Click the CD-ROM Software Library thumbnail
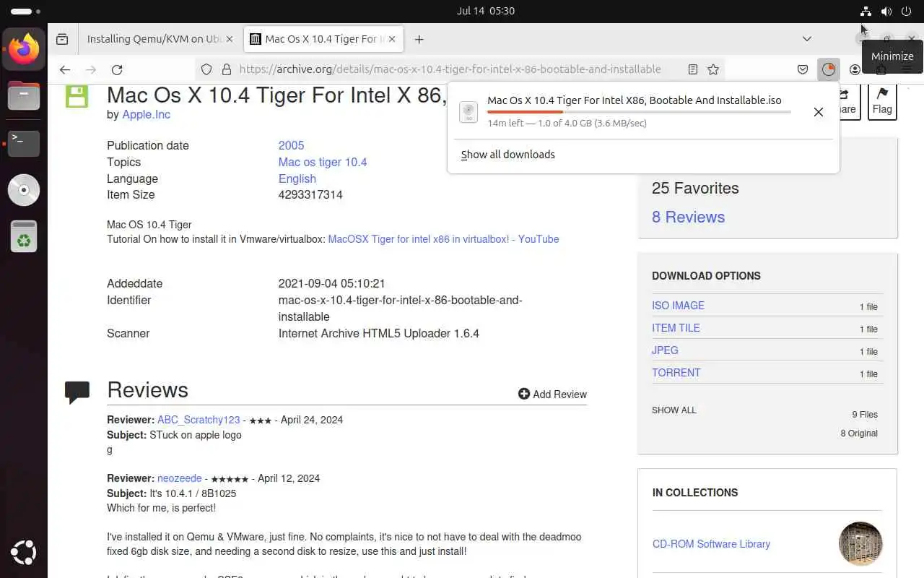 click(x=860, y=543)
